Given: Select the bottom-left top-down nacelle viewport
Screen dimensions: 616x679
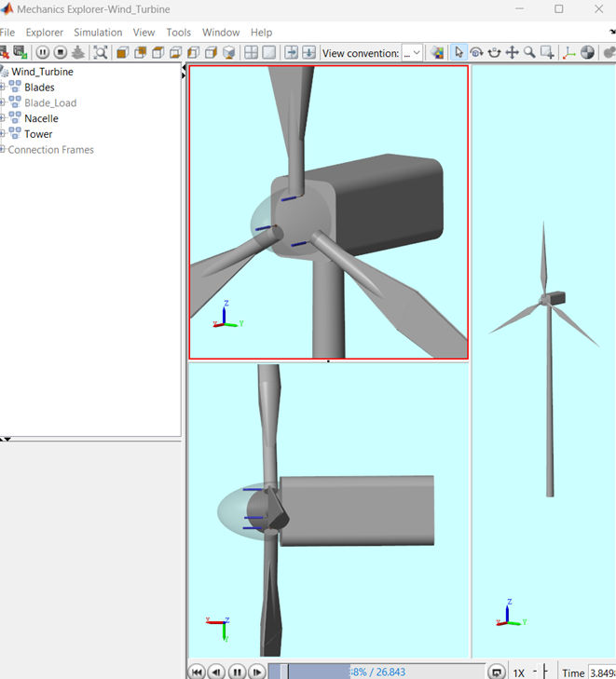Looking at the screenshot, I should [329, 510].
